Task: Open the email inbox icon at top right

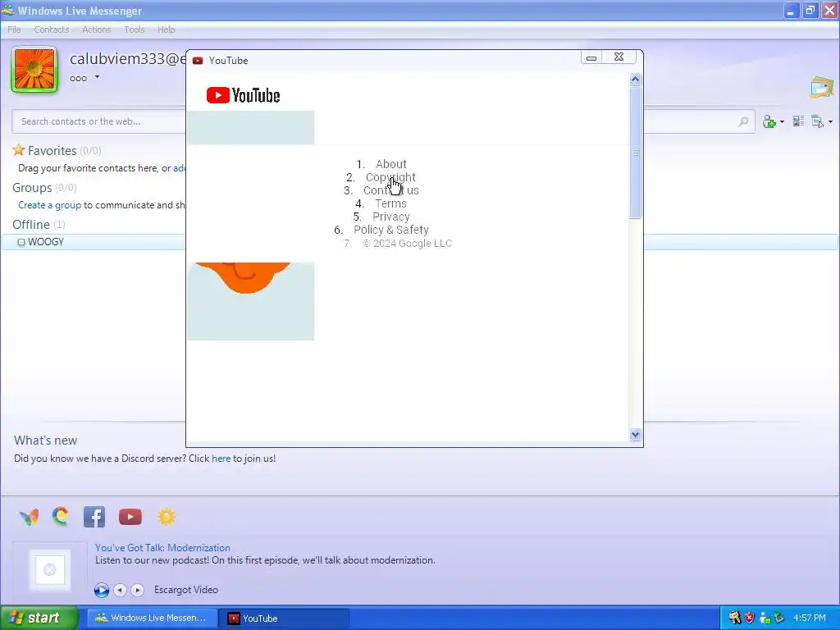Action: click(821, 87)
